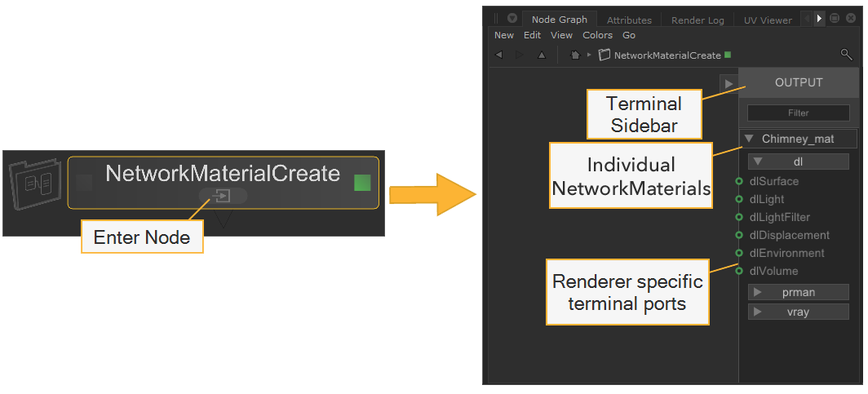Screen dimensions: 868x394
Task: Switch to the Attributes tab
Action: pos(629,20)
